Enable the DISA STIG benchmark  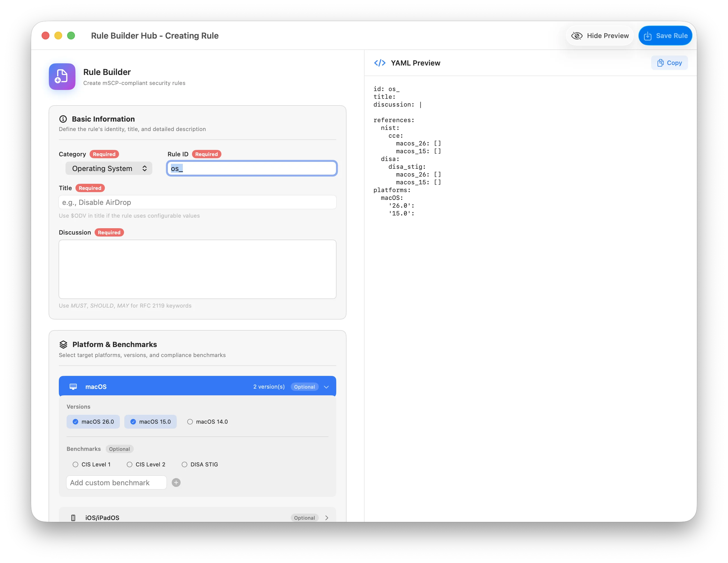pyautogui.click(x=184, y=464)
